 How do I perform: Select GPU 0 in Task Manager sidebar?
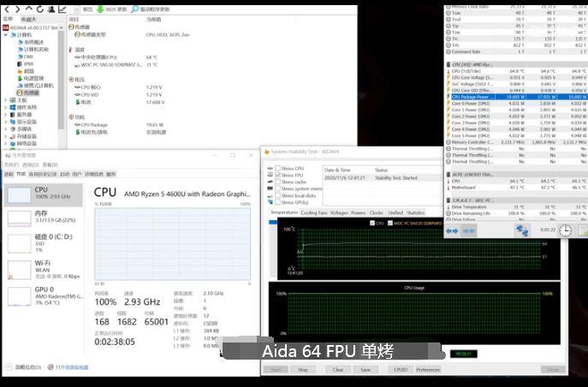(44, 295)
